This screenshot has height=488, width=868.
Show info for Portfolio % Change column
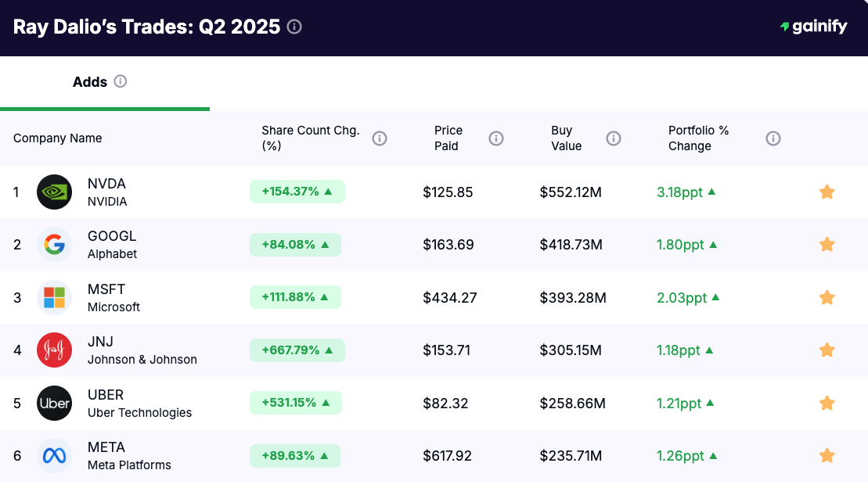click(x=773, y=138)
